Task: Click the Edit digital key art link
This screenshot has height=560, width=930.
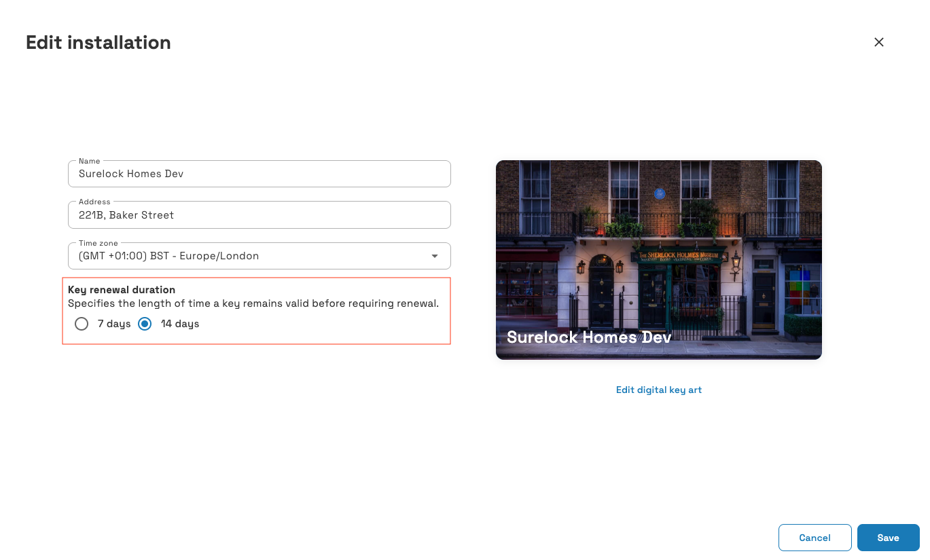Action: point(659,390)
